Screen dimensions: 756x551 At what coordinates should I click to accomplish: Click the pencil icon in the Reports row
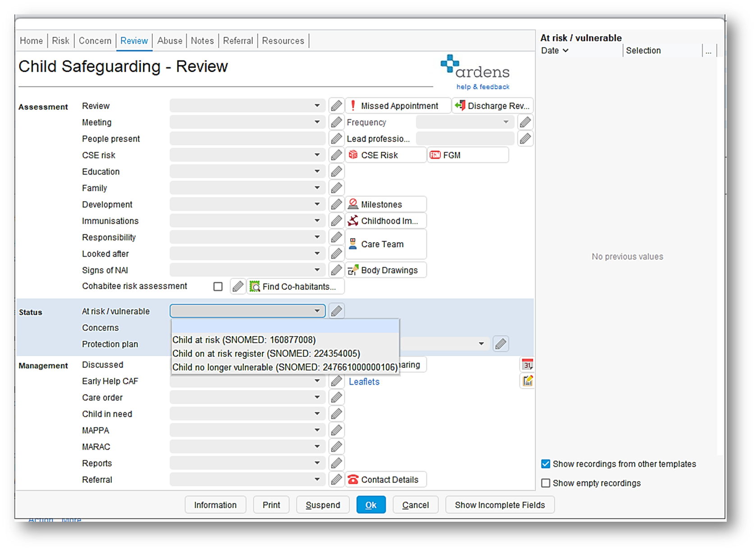pos(336,463)
